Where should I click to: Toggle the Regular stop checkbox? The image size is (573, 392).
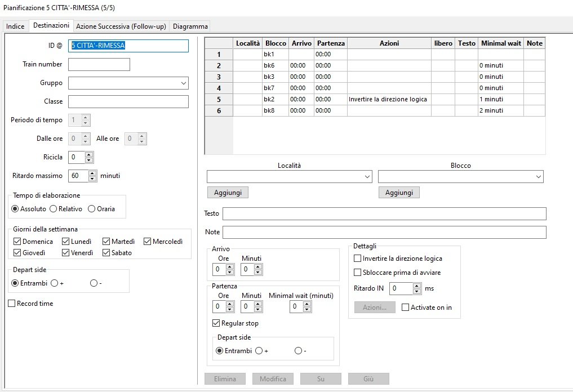tap(216, 323)
